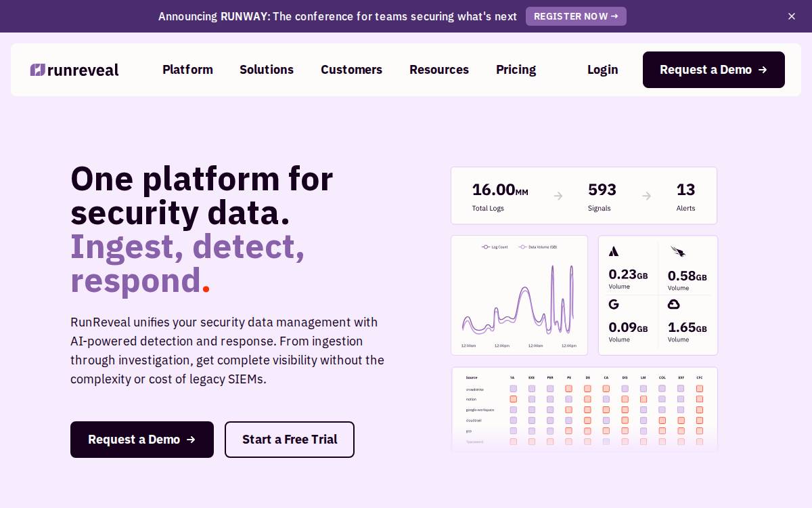Click Request a Demo in the navigation bar
Screen dimensions: 812x508
[x=714, y=70]
